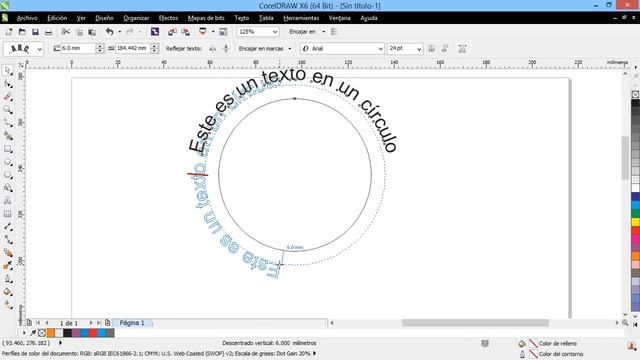Expand the undo history arrow

click(x=120, y=31)
